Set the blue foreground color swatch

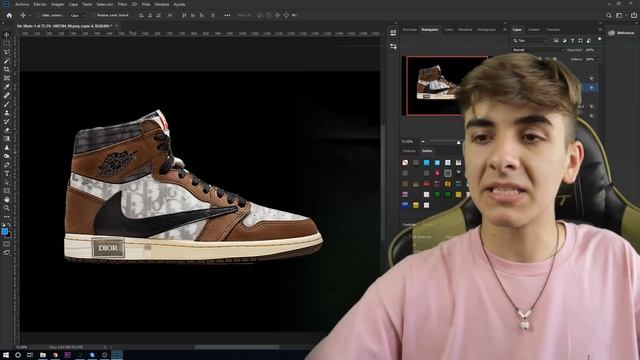(5, 231)
